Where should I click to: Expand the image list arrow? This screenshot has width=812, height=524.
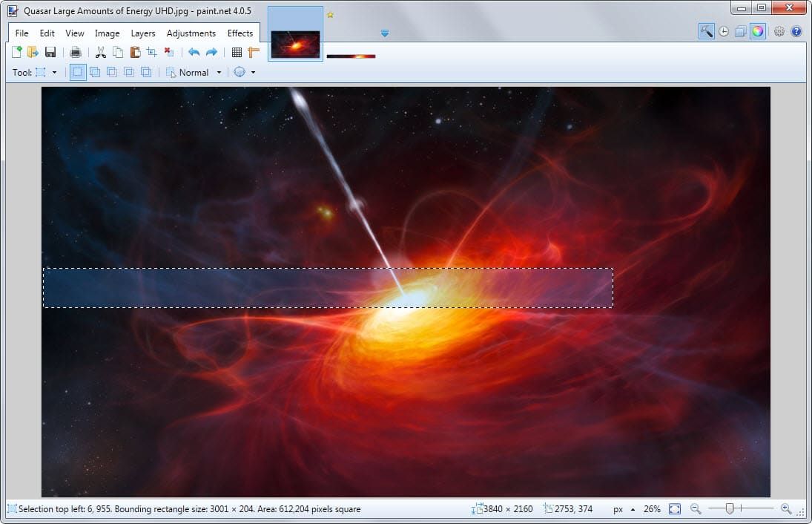385,33
